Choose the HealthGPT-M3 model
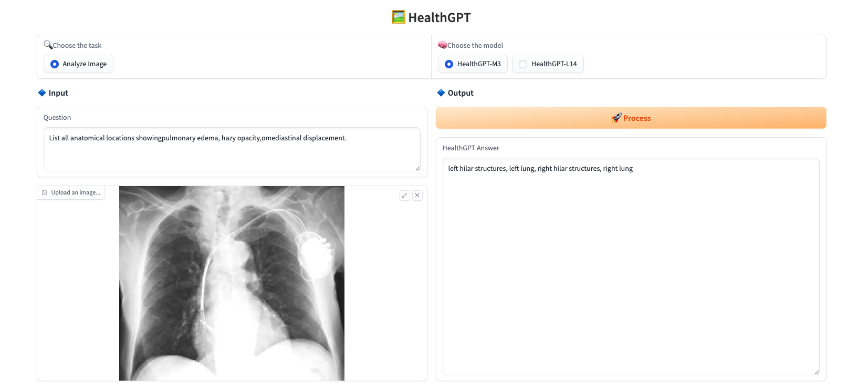This screenshot has width=868, height=389. coord(449,64)
